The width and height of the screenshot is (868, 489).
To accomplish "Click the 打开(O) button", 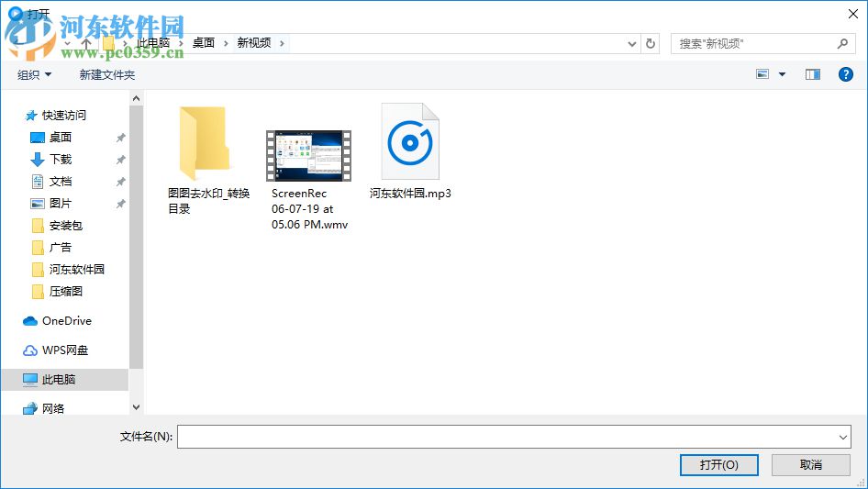I will point(718,464).
